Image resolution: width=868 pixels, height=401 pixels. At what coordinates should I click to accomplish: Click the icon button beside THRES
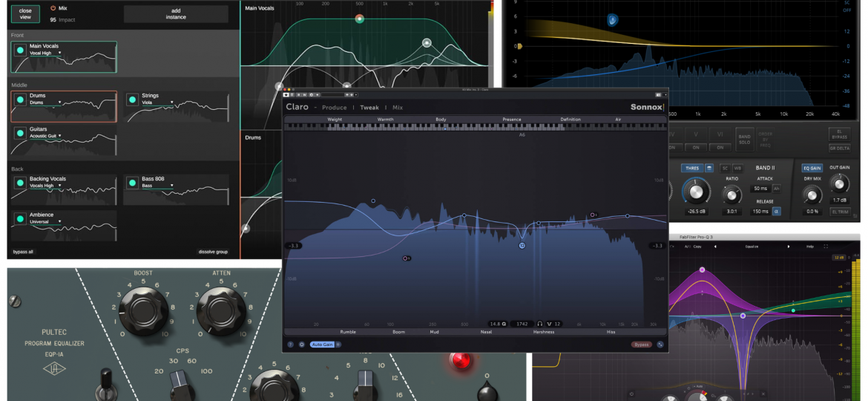tap(709, 168)
